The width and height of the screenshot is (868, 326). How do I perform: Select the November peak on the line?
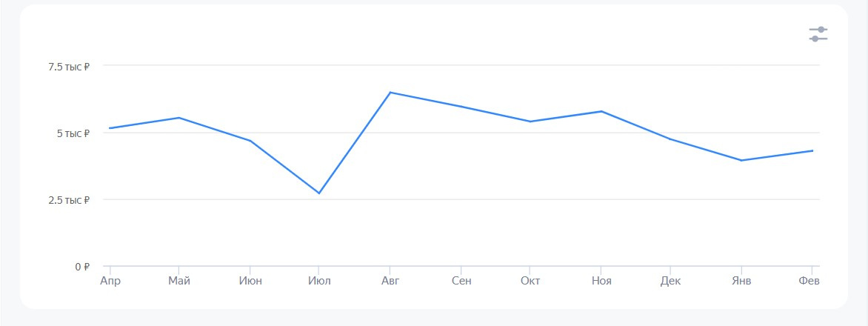(601, 111)
